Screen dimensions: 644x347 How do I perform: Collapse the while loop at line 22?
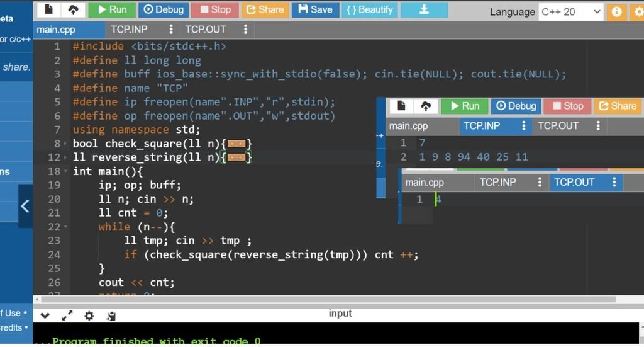pos(65,227)
